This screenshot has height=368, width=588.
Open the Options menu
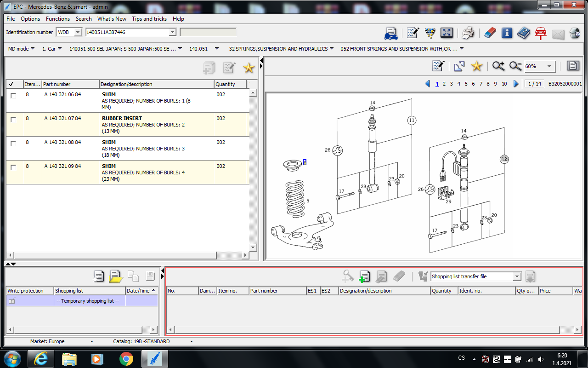[30, 19]
